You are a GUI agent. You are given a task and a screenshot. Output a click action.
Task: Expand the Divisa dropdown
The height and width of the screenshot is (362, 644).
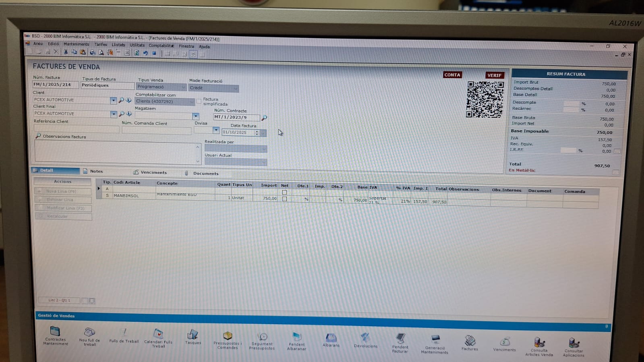coord(216,130)
